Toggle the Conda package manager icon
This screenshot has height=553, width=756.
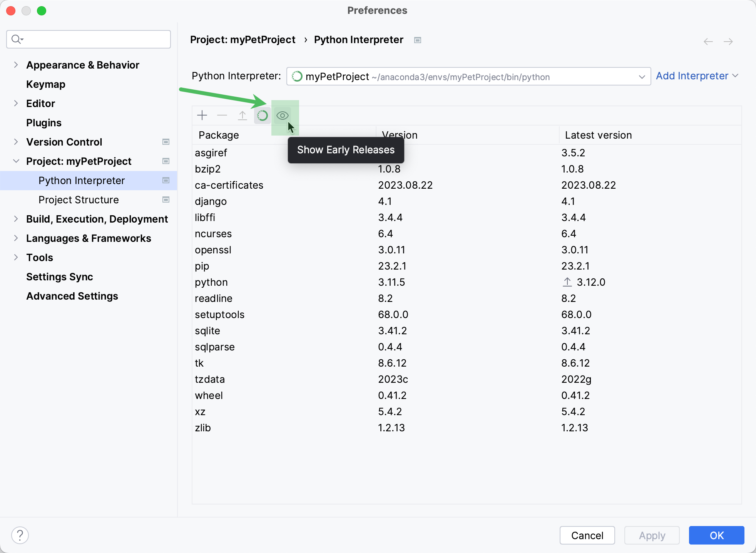tap(262, 115)
